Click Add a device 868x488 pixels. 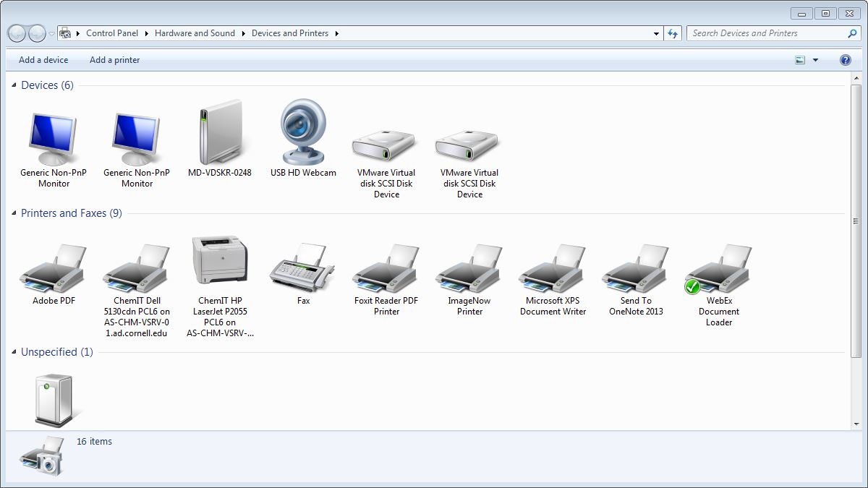(43, 60)
